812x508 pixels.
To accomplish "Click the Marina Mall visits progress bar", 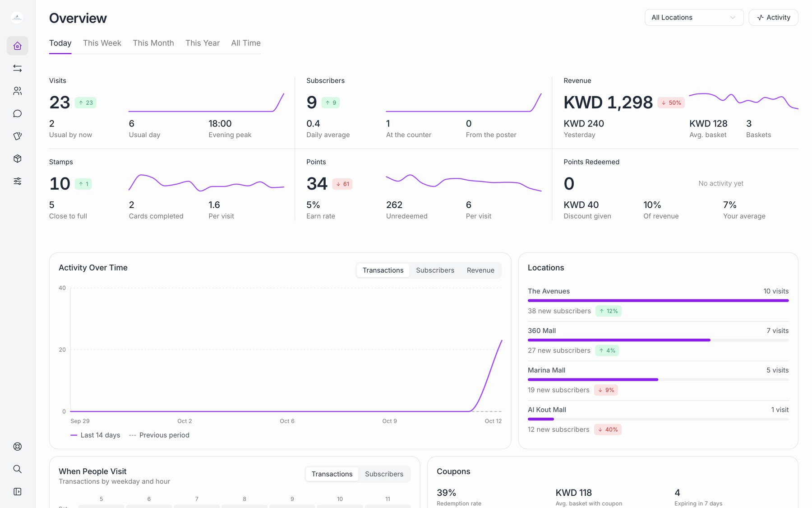I will click(x=658, y=380).
